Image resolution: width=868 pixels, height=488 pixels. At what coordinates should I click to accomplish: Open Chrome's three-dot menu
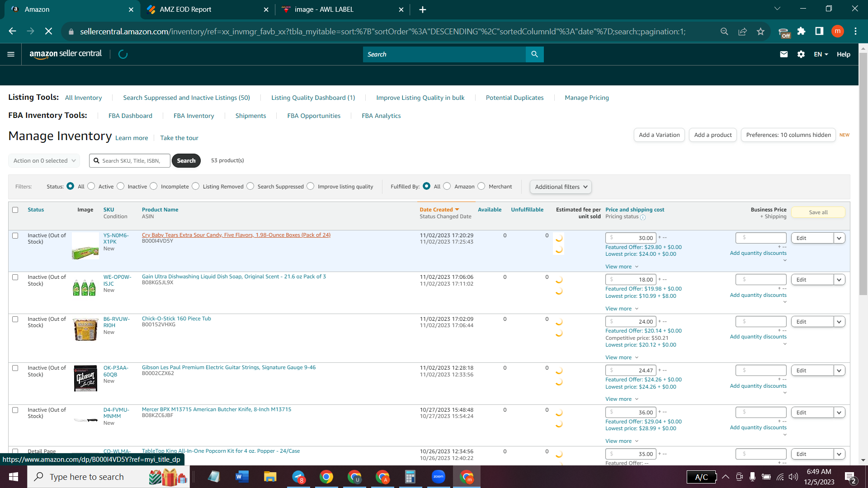855,31
